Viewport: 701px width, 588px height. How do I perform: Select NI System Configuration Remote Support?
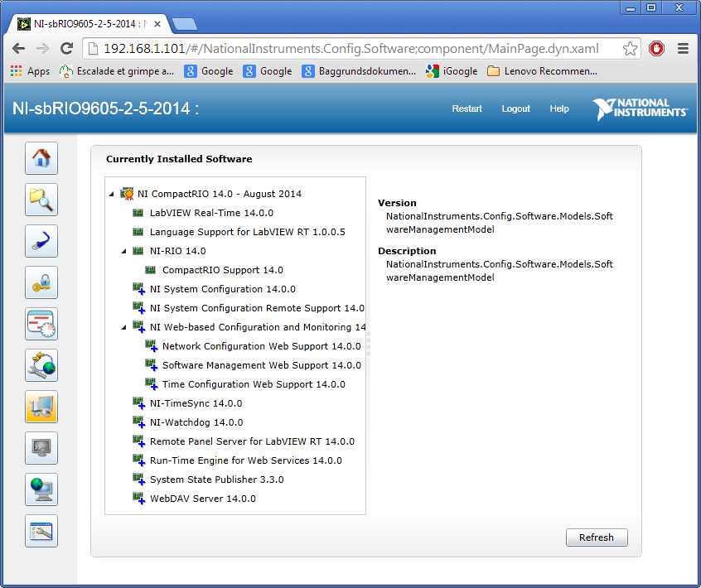257,308
